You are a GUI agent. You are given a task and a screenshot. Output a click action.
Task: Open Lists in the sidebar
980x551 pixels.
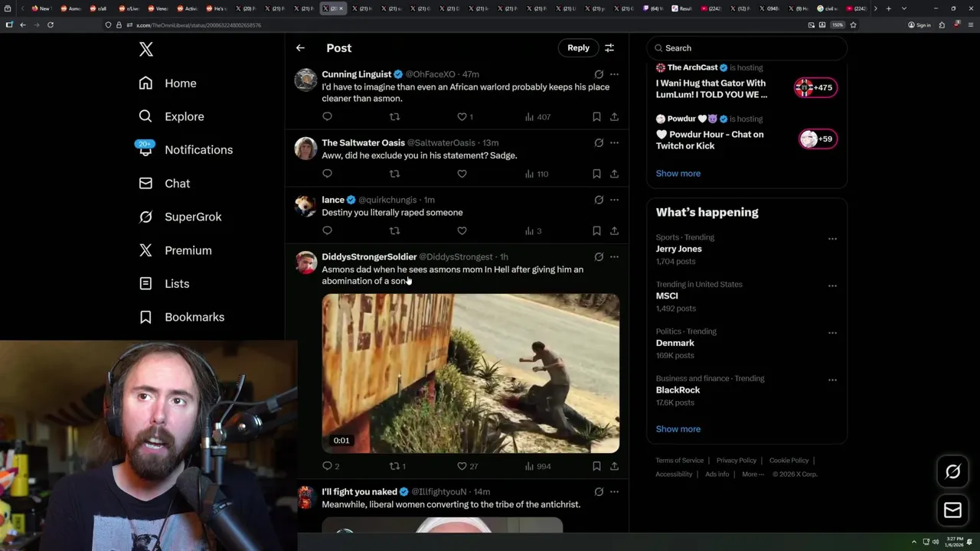[x=164, y=284]
